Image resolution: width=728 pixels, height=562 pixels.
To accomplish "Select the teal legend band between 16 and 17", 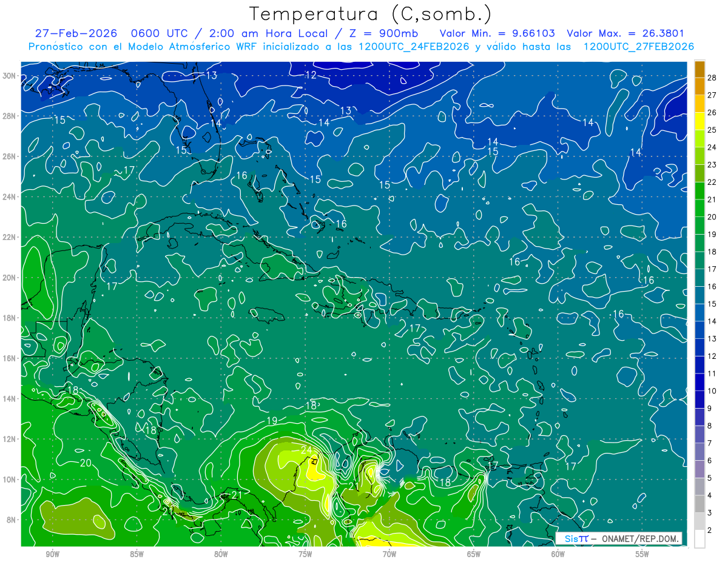I will 699,278.
